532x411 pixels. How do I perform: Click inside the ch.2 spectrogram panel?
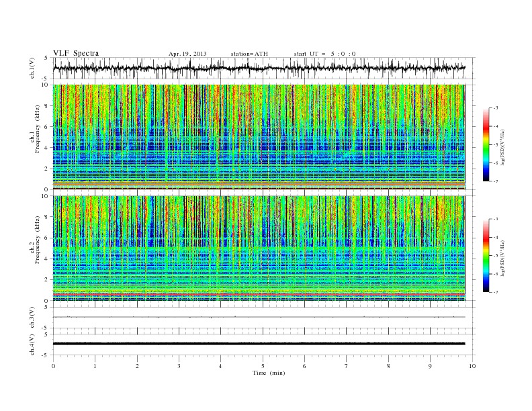point(259,248)
